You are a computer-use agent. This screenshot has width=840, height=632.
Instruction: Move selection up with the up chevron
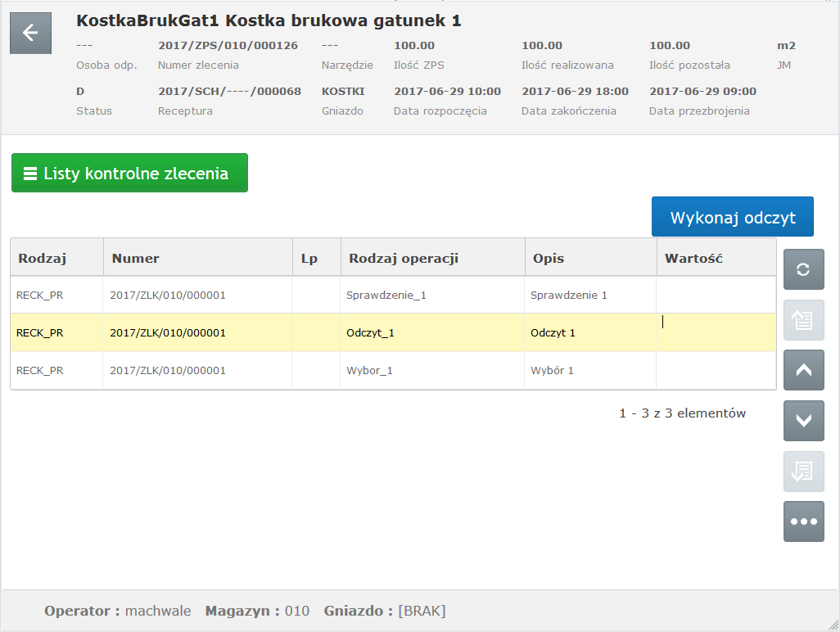coord(803,370)
